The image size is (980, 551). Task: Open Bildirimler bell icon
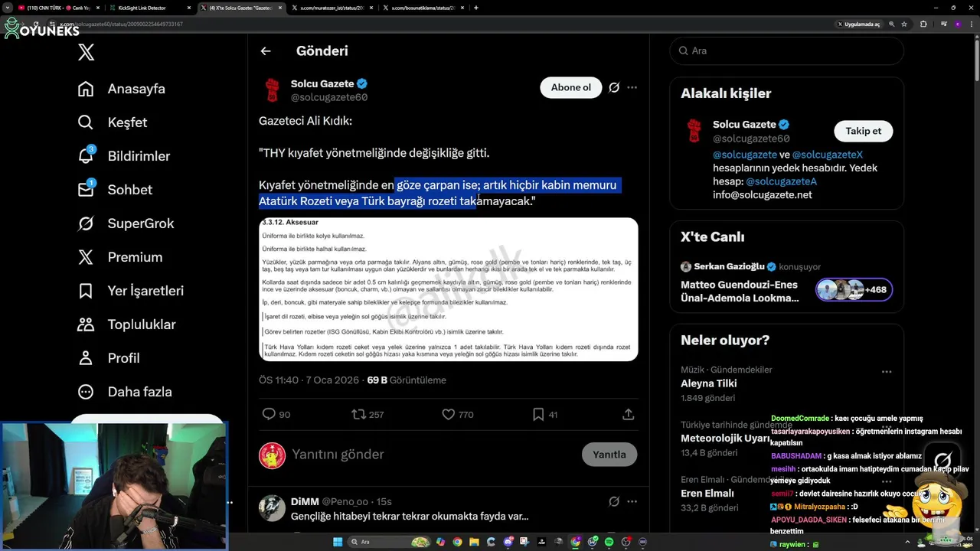coord(86,156)
